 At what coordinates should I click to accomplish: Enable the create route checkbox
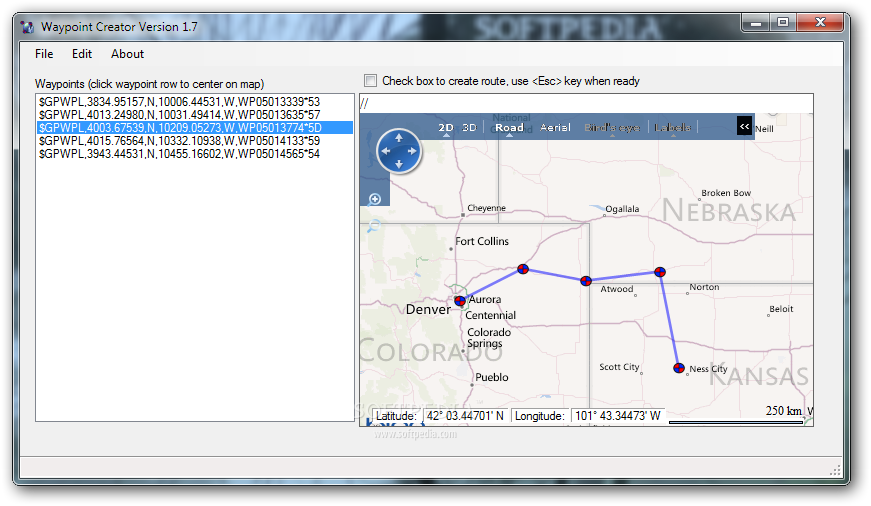[370, 81]
